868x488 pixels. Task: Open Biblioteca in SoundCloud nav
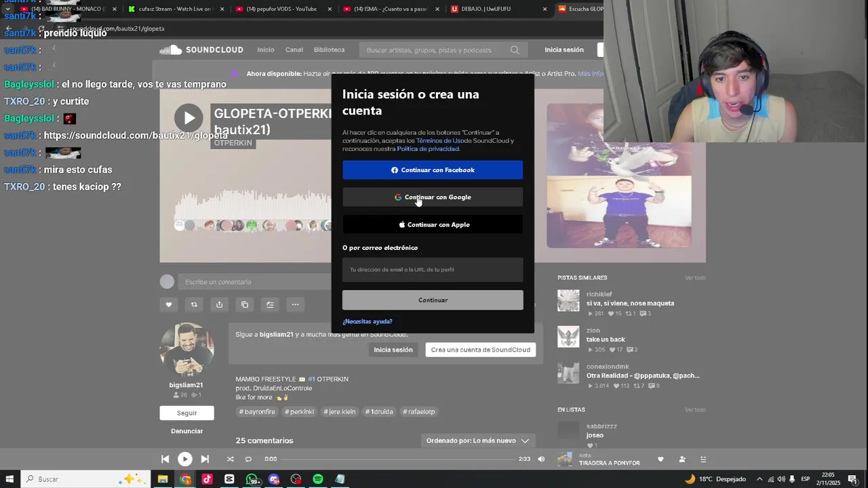pyautogui.click(x=329, y=49)
